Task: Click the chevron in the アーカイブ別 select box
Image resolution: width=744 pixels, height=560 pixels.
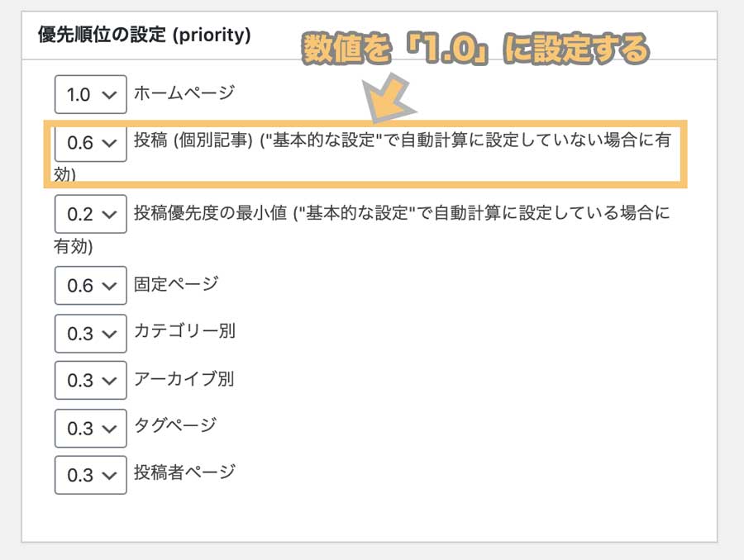Action: (x=110, y=382)
